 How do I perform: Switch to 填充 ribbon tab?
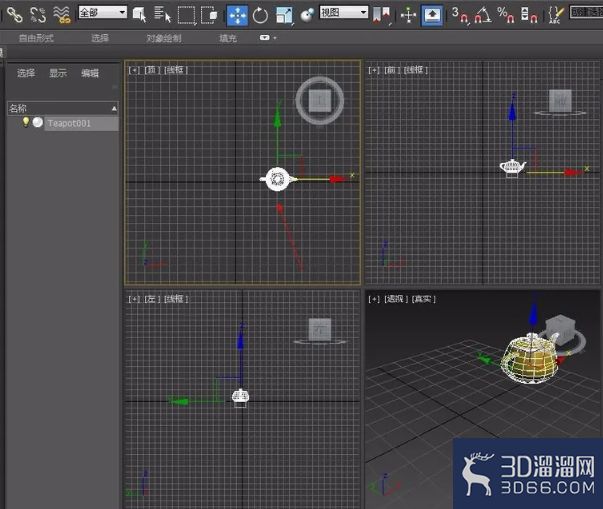[x=228, y=38]
